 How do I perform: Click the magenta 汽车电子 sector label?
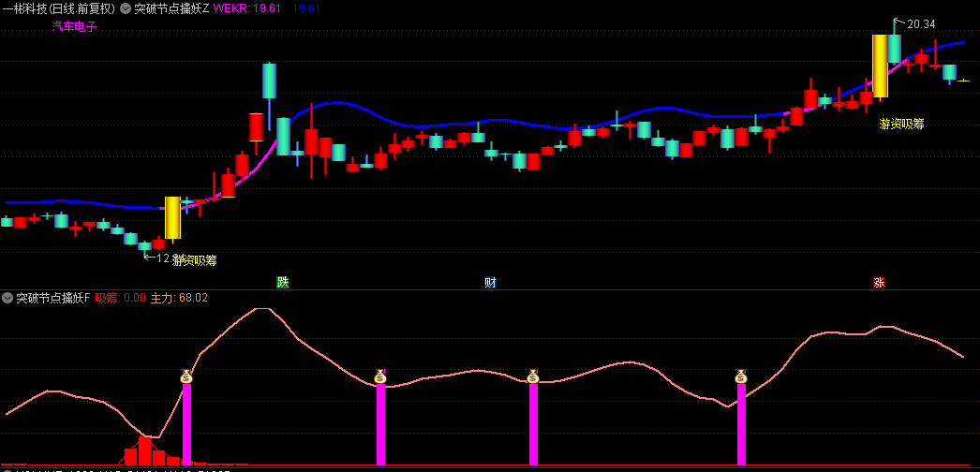pyautogui.click(x=74, y=26)
